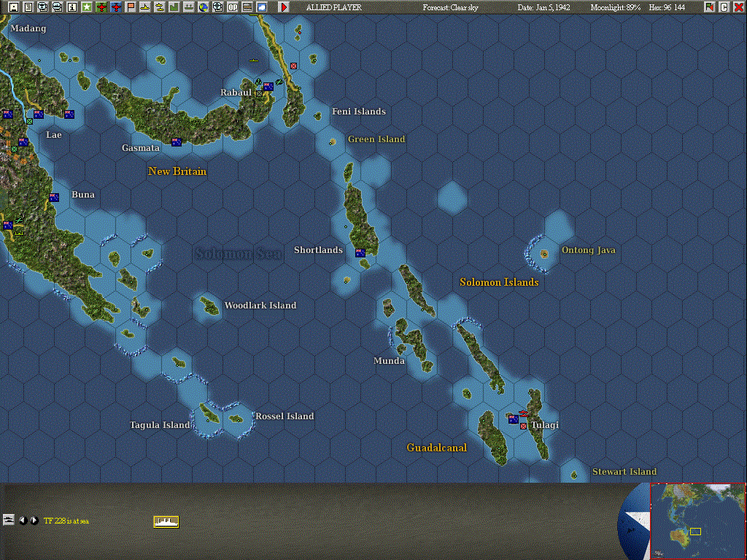Image resolution: width=747 pixels, height=560 pixels.
Task: Click the floppy disk save game icon
Action: point(14,7)
